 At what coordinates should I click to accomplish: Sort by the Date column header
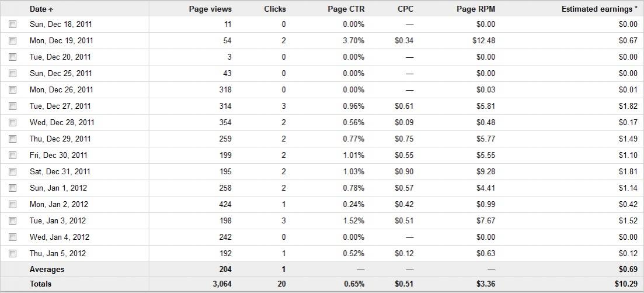coord(38,9)
